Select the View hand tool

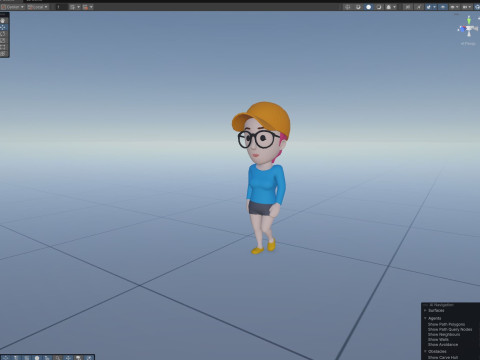[x=3, y=21]
